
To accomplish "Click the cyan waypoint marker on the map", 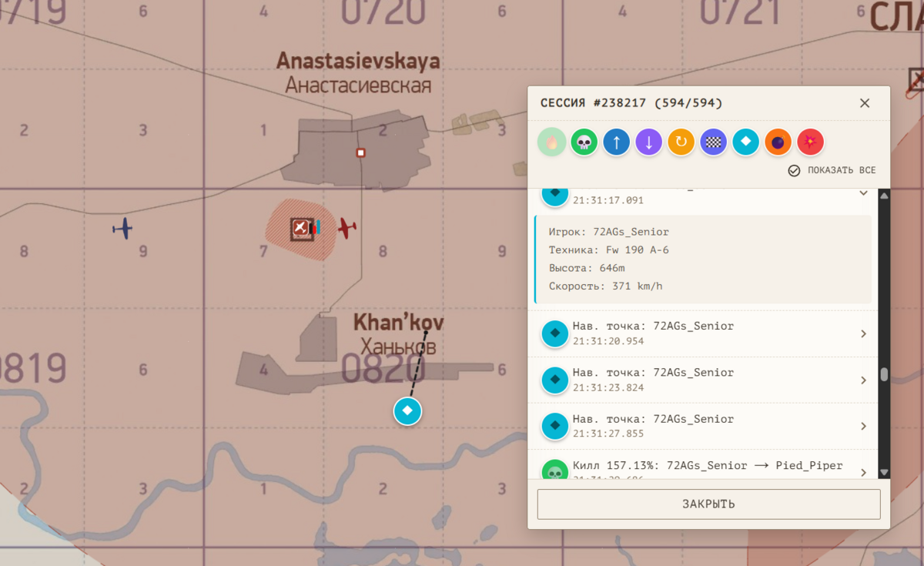I will pos(407,411).
